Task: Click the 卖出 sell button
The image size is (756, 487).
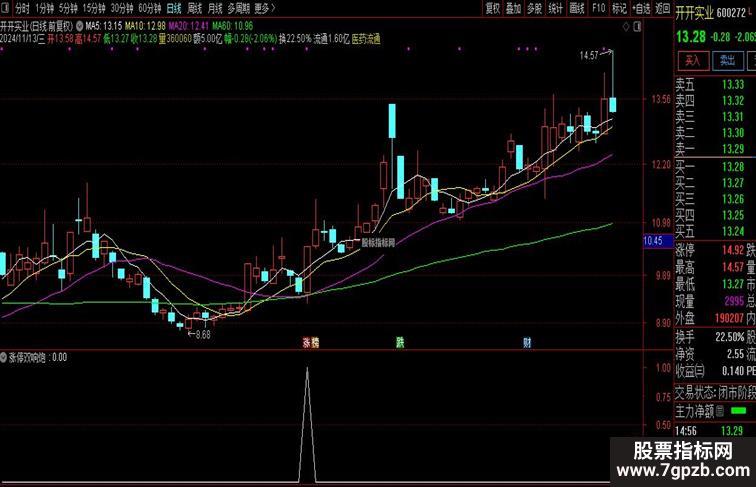Action: coord(728,60)
